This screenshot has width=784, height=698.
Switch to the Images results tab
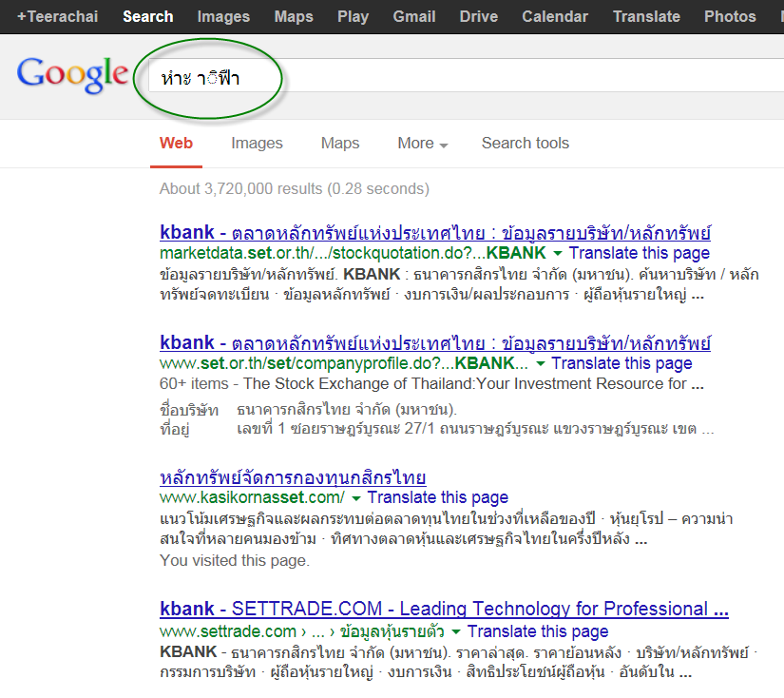tap(257, 143)
